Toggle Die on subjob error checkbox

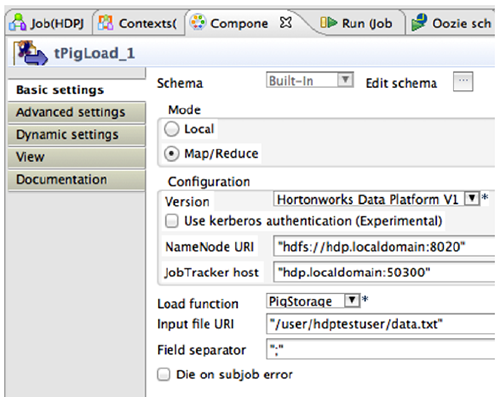(x=164, y=374)
